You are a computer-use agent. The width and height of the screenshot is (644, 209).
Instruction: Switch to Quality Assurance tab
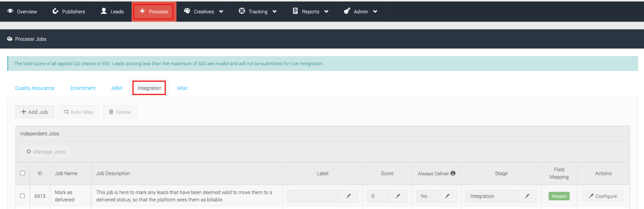pyautogui.click(x=35, y=88)
